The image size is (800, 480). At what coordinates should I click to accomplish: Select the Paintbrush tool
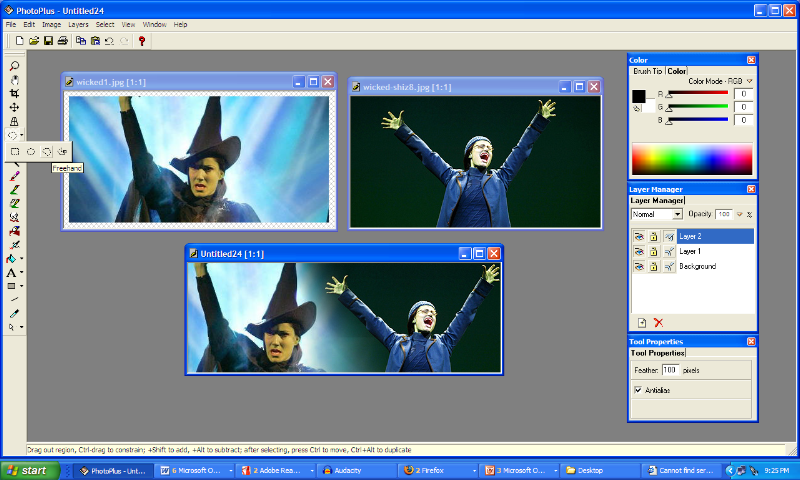(x=14, y=176)
